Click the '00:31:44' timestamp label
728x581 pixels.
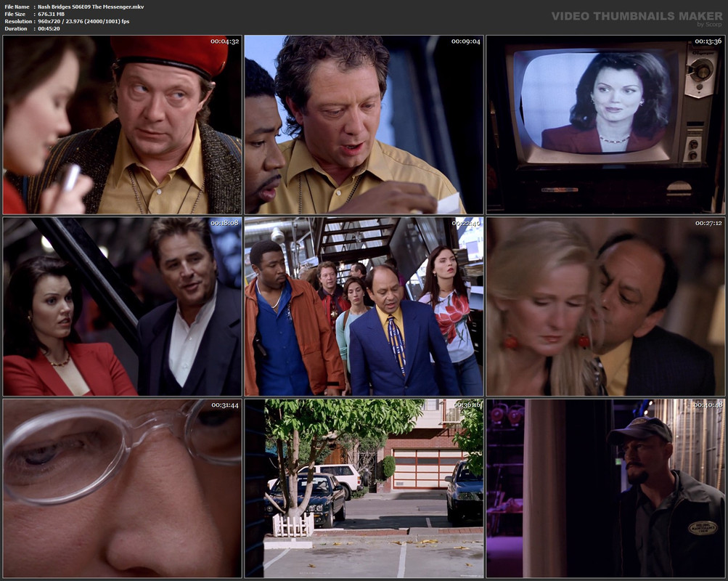[x=225, y=405]
